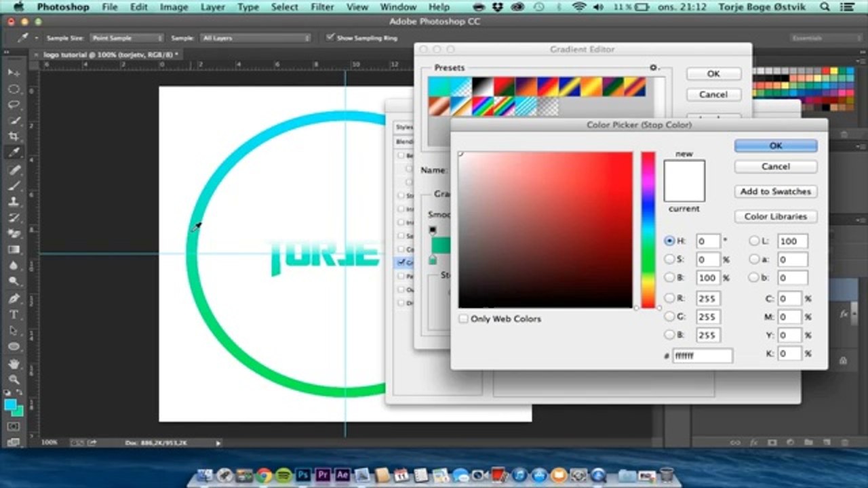Select the Healing Brush tool
This screenshot has height=488, width=868.
pos(14,169)
